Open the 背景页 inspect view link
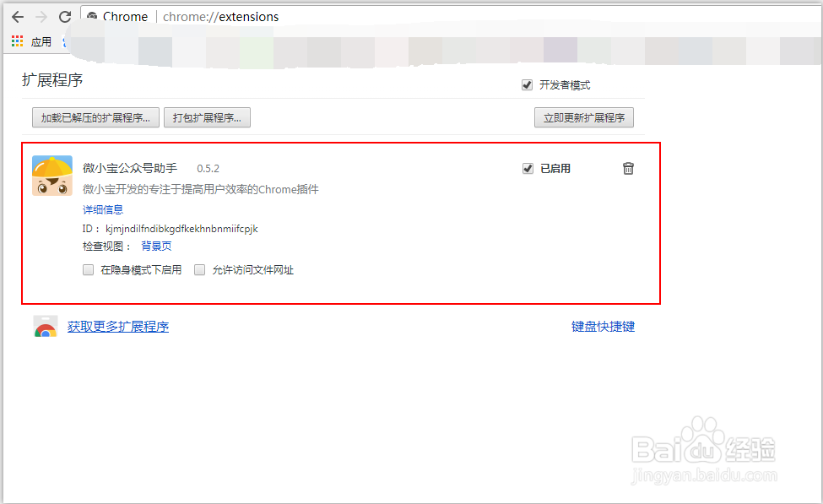This screenshot has height=504, width=823. pos(156,246)
